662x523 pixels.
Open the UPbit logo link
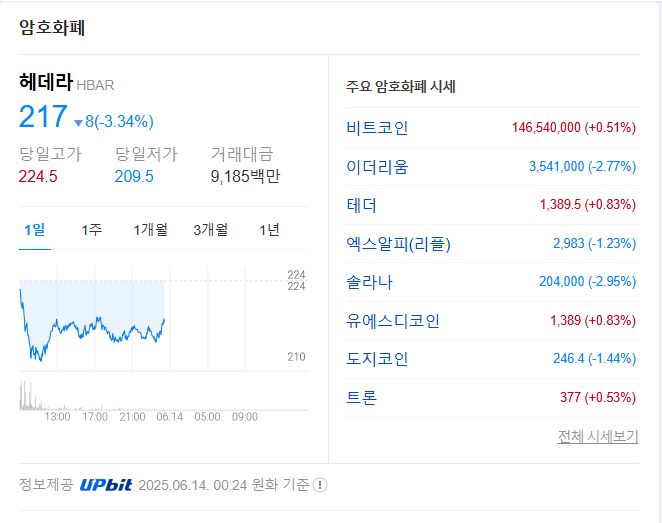point(106,485)
